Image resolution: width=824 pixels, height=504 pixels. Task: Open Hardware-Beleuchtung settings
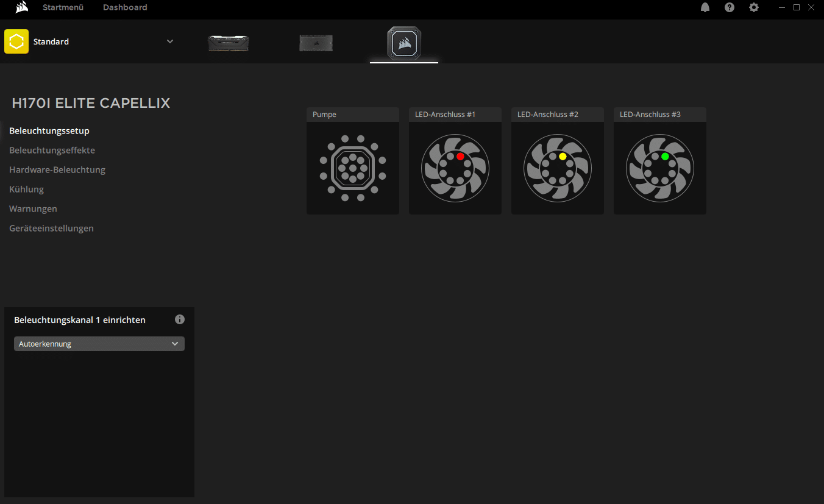coord(57,169)
